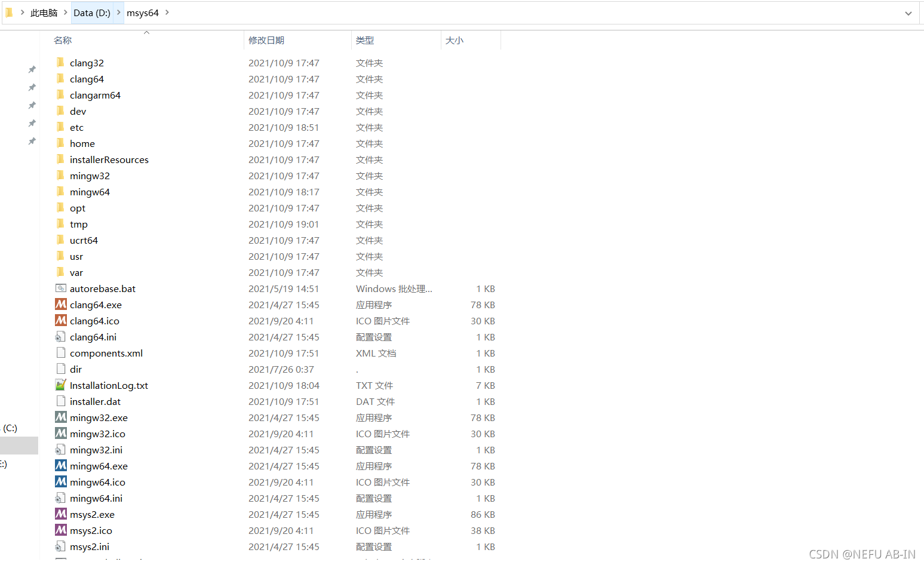This screenshot has height=565, width=924.
Task: Expand the chevron after 此电脑 in breadcrumb
Action: [x=66, y=13]
